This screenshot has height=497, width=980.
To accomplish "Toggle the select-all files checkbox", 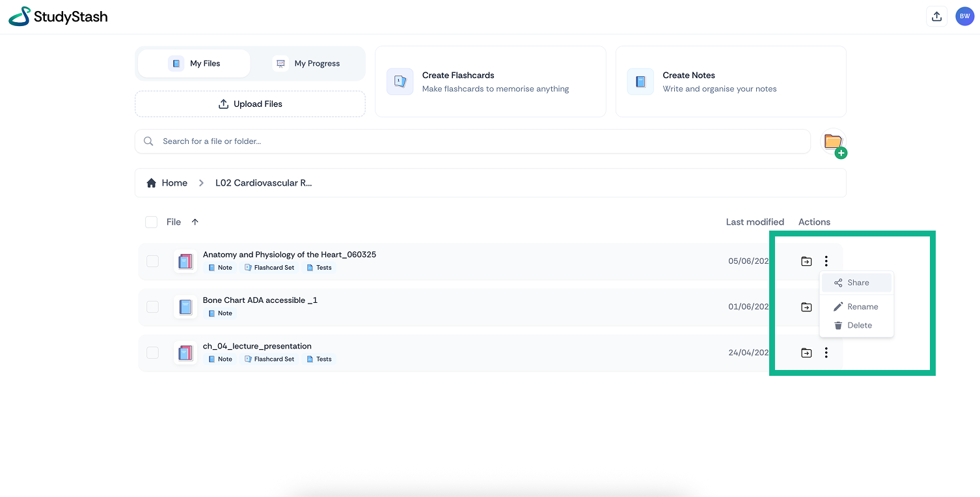I will click(x=151, y=222).
